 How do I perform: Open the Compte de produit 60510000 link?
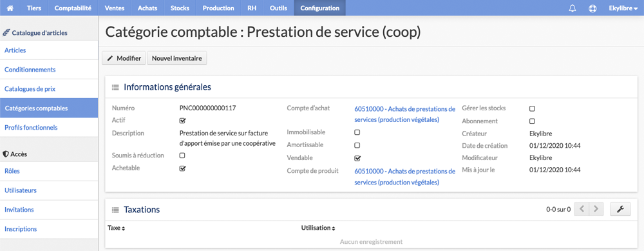click(x=405, y=177)
